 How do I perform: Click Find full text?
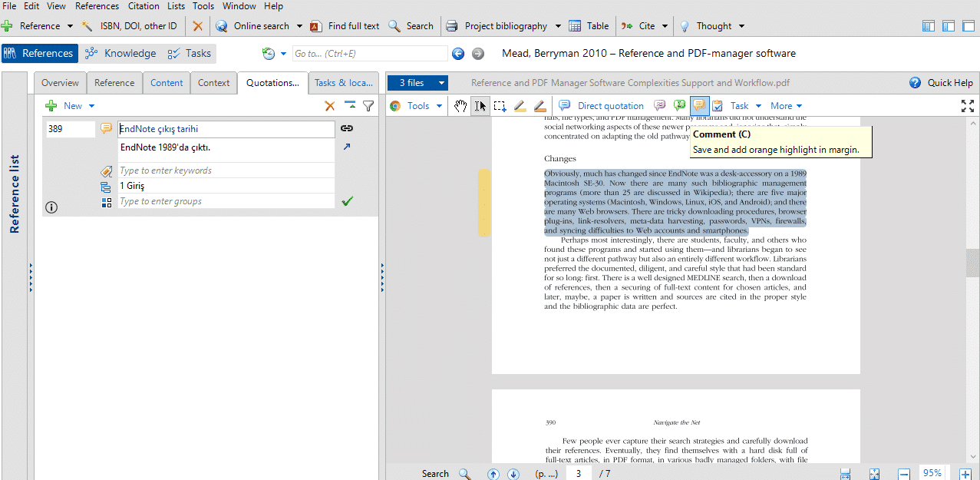coord(345,26)
